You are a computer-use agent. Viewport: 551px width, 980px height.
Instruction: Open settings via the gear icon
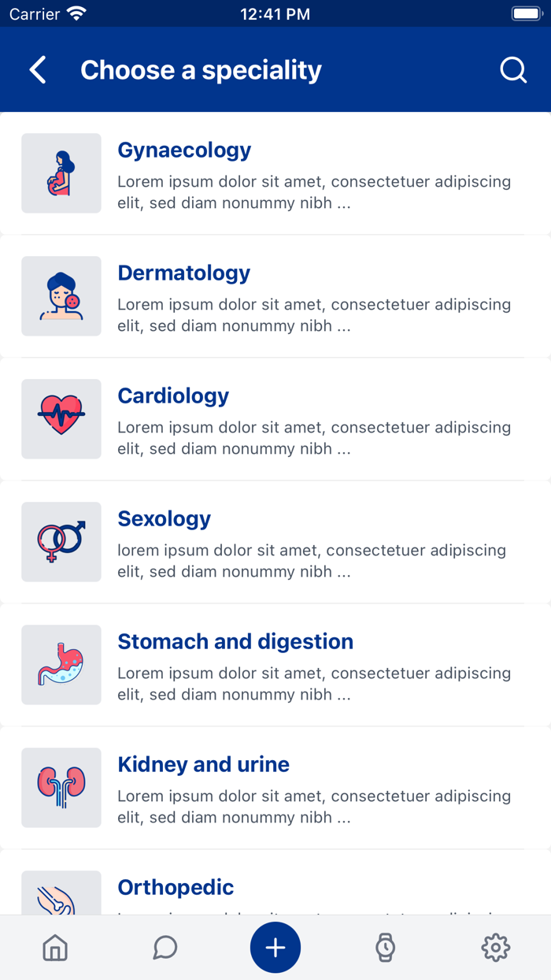tap(495, 948)
